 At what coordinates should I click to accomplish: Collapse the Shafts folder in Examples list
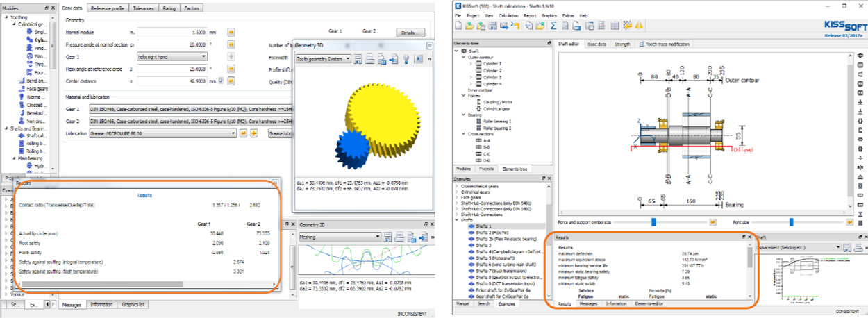tap(458, 220)
